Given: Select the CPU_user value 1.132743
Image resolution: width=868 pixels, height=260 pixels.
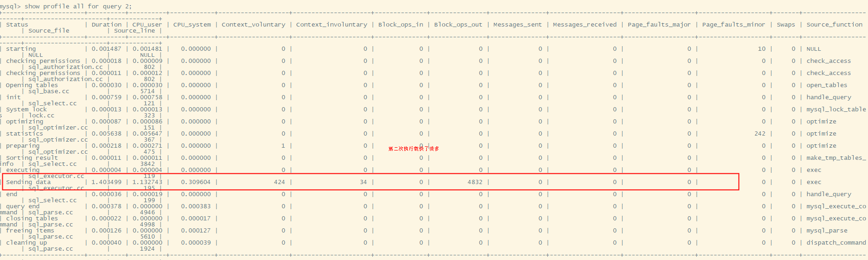Looking at the screenshot, I should 148,182.
